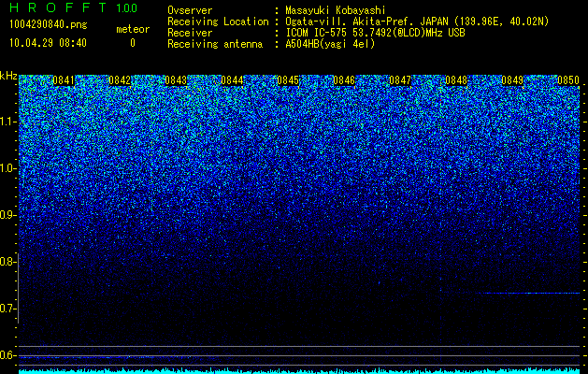Click the kHz axis unit label

(x=8, y=76)
